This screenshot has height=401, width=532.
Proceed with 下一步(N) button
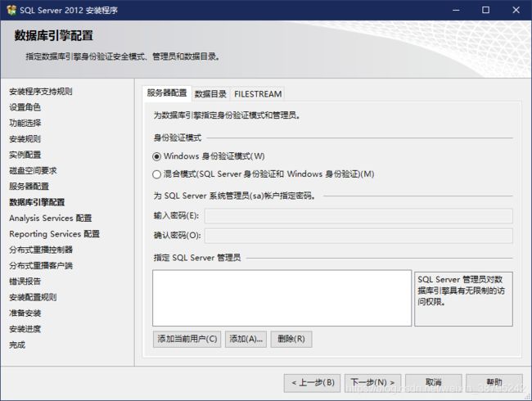click(x=373, y=383)
